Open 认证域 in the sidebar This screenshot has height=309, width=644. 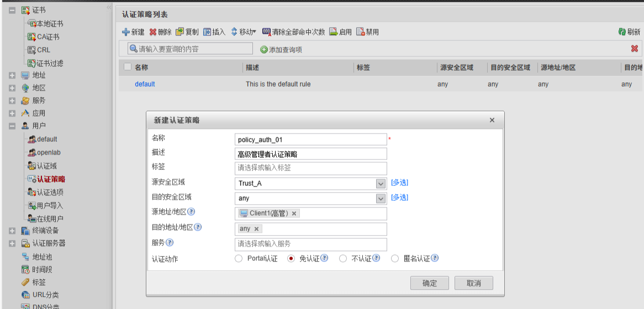[x=47, y=166]
